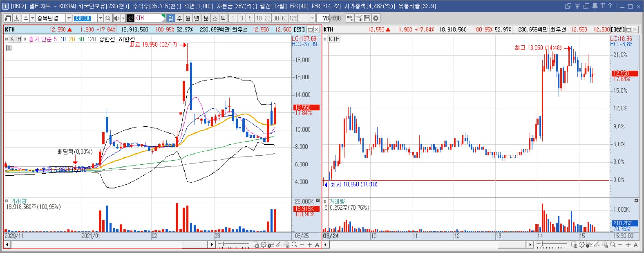Select the 20 interval button
This screenshot has height=253, width=644.
coord(267,18)
